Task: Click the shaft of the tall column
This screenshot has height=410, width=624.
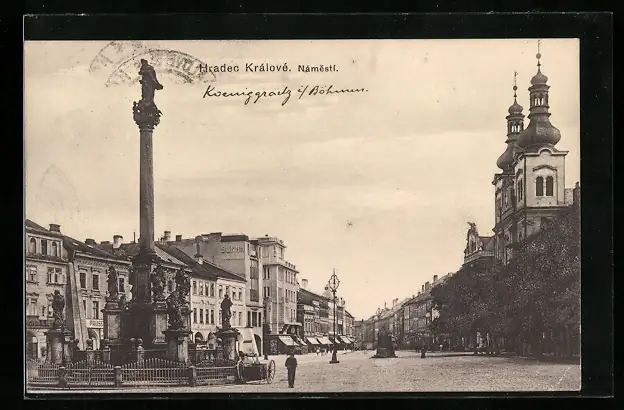Action: coord(147,190)
